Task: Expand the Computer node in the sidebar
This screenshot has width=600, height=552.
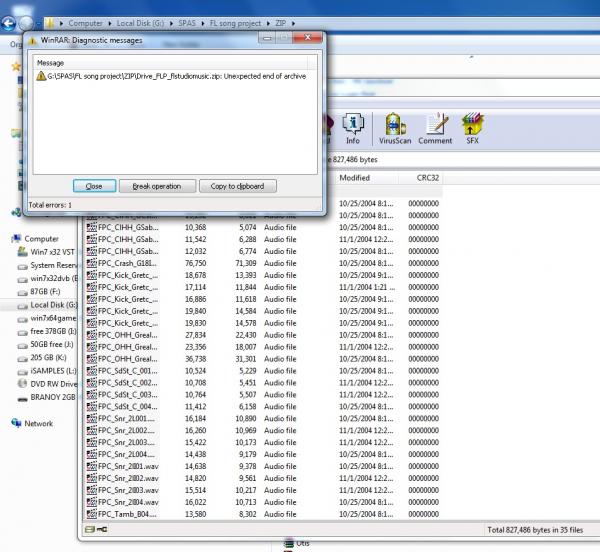Action: (41, 239)
